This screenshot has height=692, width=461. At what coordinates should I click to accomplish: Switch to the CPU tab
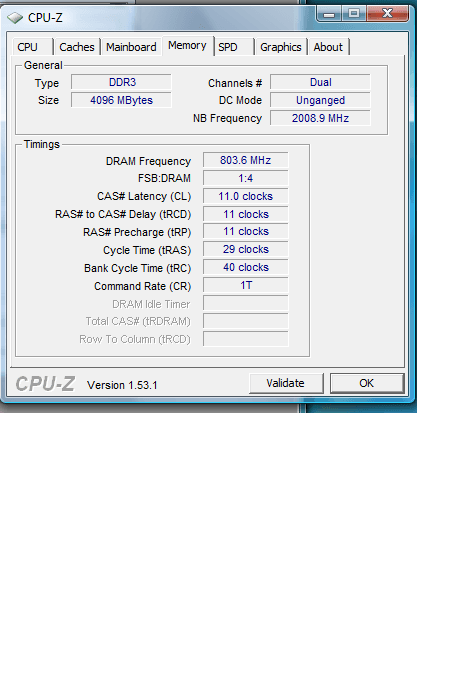tap(32, 47)
